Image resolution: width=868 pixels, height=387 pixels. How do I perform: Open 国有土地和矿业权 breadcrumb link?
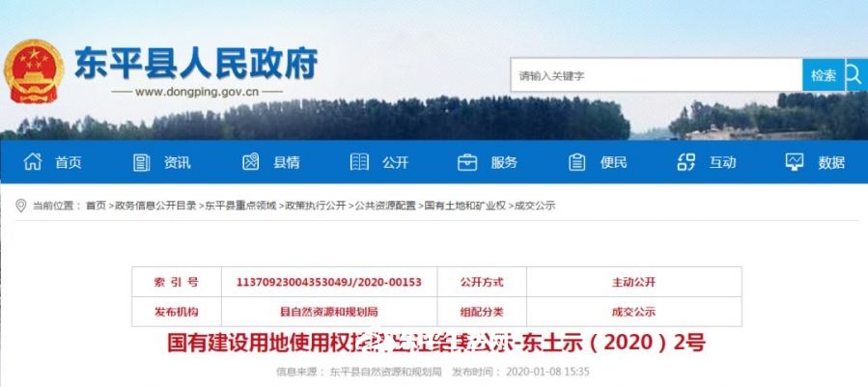pos(465,206)
